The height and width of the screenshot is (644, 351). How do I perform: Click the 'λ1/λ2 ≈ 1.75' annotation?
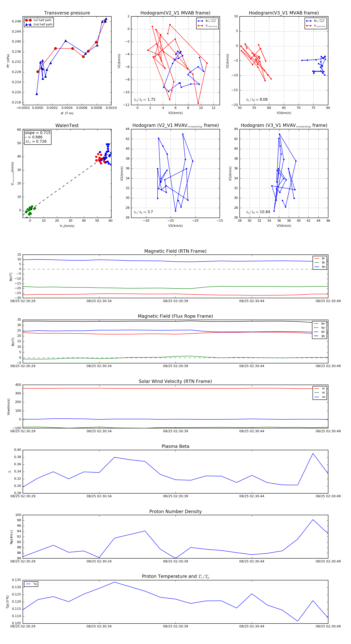144,100
